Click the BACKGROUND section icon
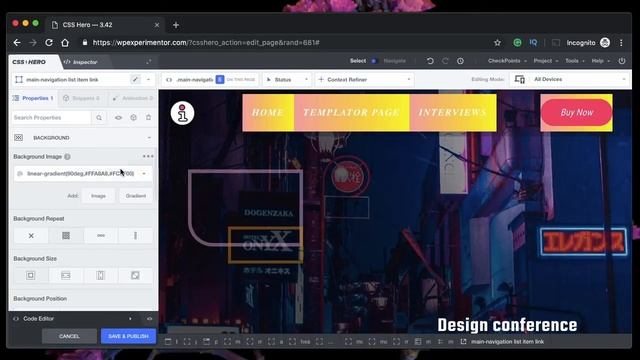640x360 pixels. click(x=18, y=138)
